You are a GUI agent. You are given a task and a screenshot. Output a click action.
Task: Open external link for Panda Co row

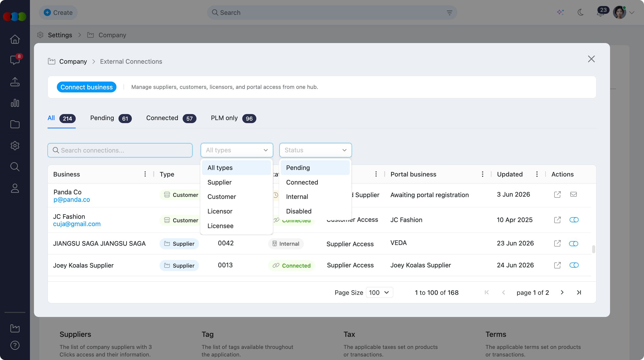[557, 195]
